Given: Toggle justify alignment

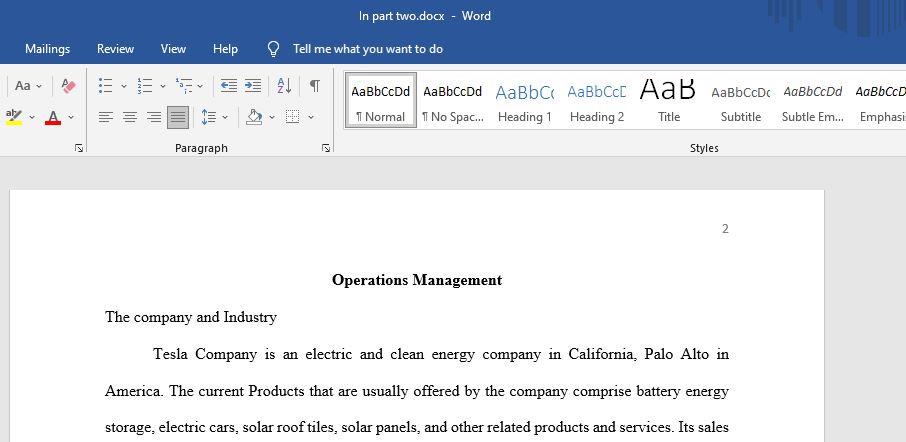Looking at the screenshot, I should click(178, 117).
